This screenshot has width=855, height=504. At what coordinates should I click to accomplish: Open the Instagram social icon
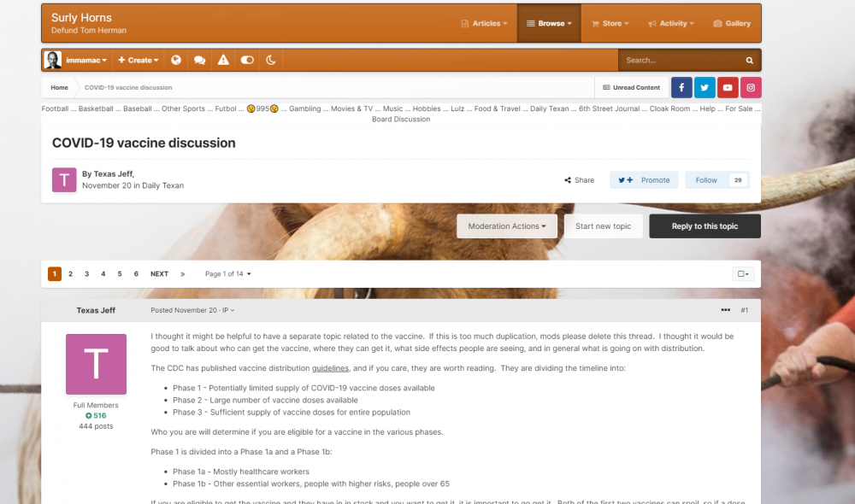[x=750, y=87]
